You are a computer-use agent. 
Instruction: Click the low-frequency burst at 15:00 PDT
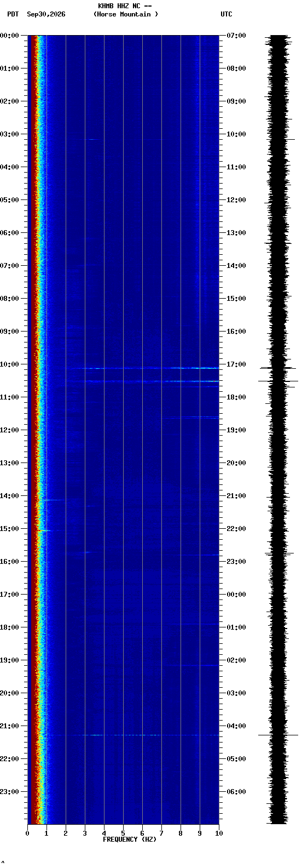pyautogui.click(x=48, y=530)
